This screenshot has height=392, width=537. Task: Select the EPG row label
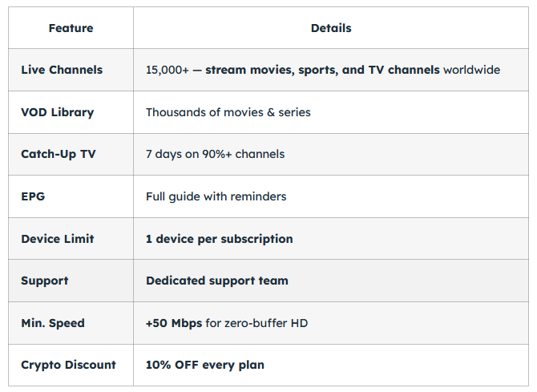click(x=33, y=196)
